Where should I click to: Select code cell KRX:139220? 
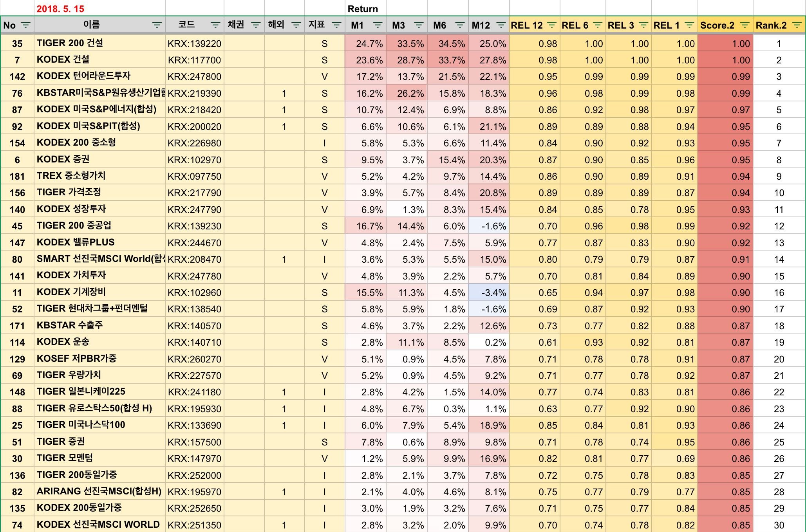[195, 43]
